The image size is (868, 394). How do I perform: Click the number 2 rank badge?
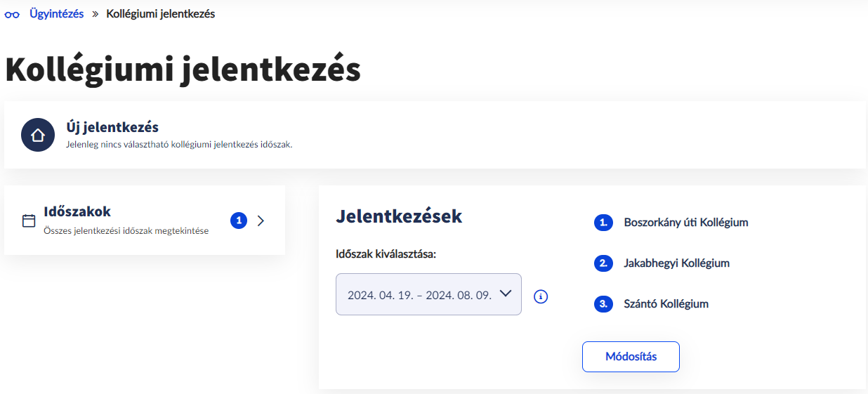603,263
